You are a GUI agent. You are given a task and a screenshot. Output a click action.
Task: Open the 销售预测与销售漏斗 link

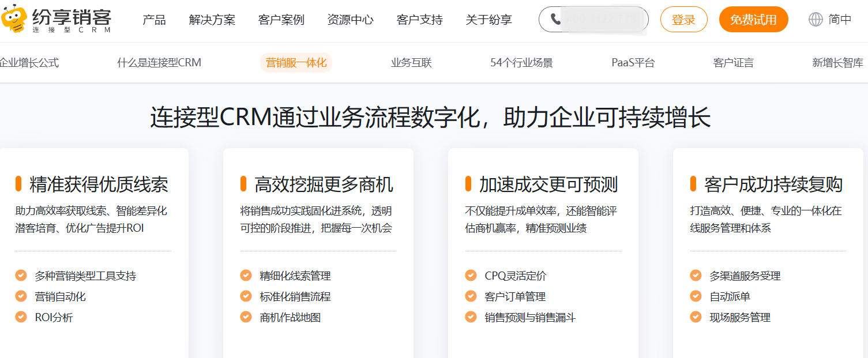pos(530,318)
